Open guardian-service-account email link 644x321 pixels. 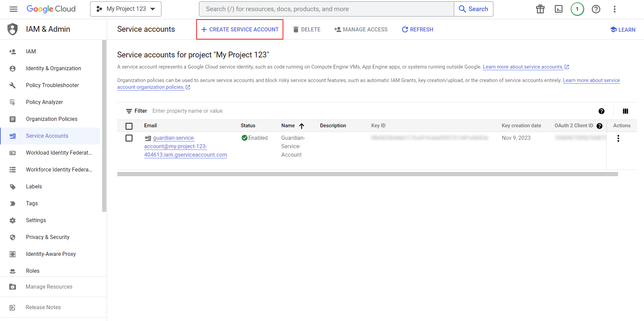[186, 146]
